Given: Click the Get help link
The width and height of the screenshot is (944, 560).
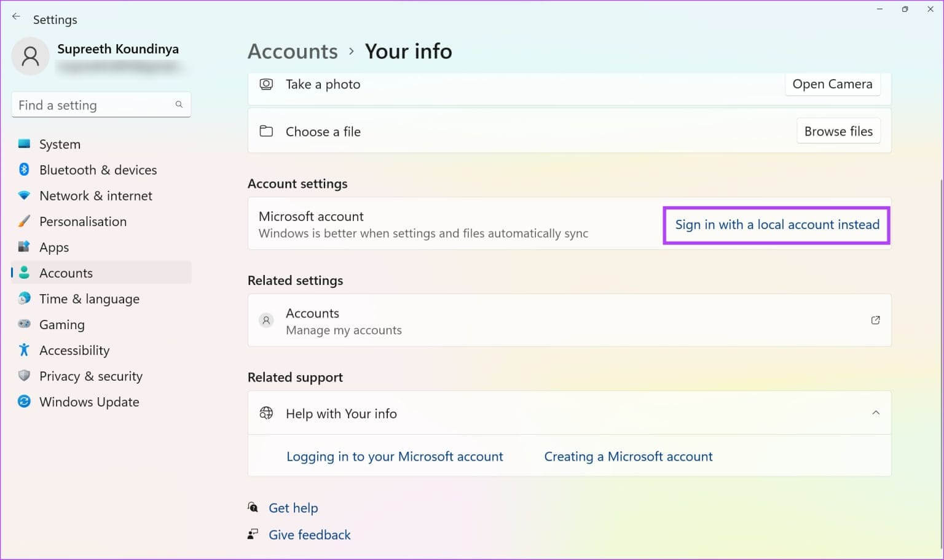Looking at the screenshot, I should (x=293, y=508).
